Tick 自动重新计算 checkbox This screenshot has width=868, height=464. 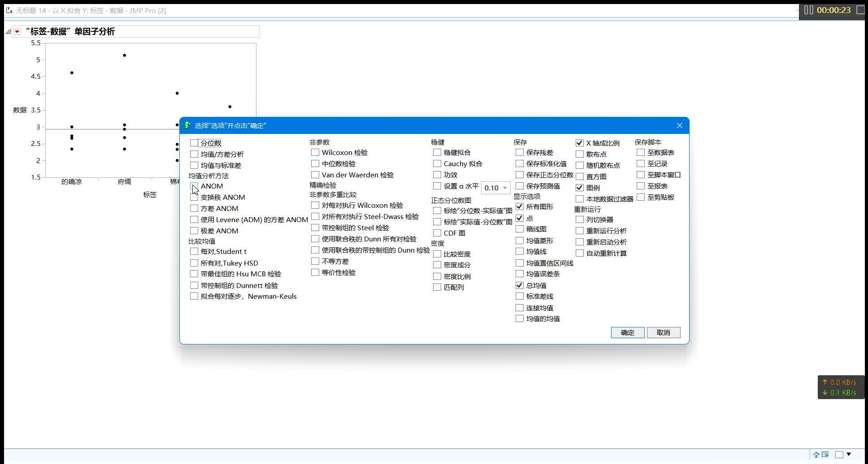coord(580,253)
